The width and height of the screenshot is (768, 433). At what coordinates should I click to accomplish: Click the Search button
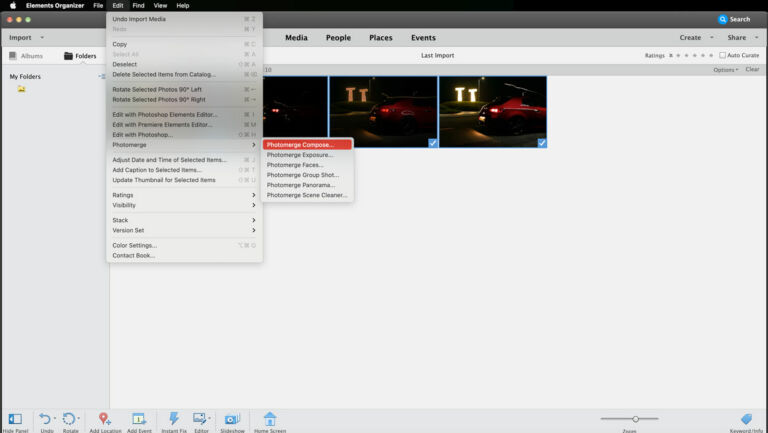click(734, 20)
